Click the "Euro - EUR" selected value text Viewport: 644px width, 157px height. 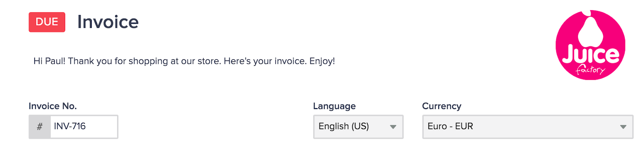pyautogui.click(x=450, y=126)
